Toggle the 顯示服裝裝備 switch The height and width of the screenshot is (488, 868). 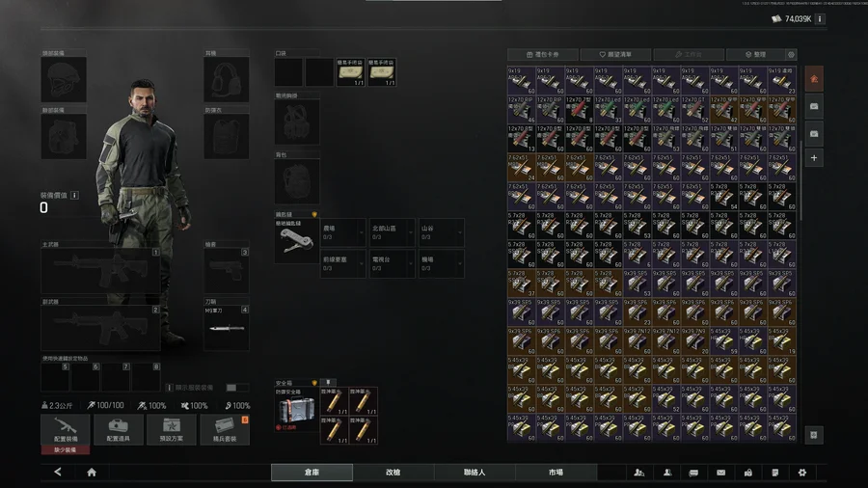[231, 387]
